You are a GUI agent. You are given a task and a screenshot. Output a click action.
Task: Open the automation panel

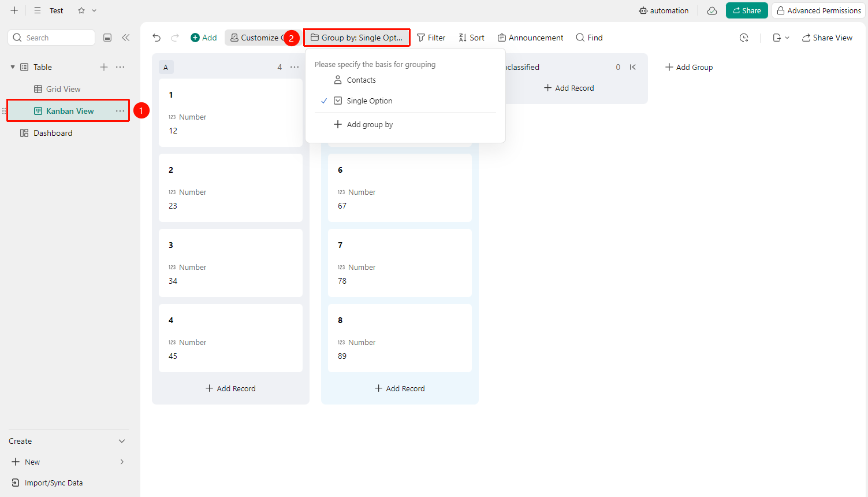(664, 10)
